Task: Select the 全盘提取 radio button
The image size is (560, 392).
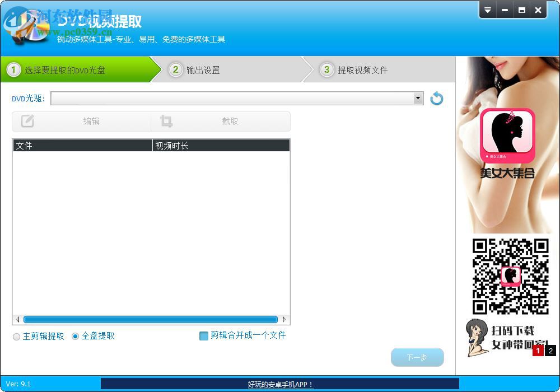Action: pyautogui.click(x=75, y=337)
